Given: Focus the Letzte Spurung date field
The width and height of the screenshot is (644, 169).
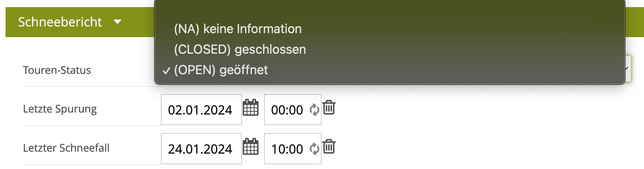Looking at the screenshot, I should point(200,110).
